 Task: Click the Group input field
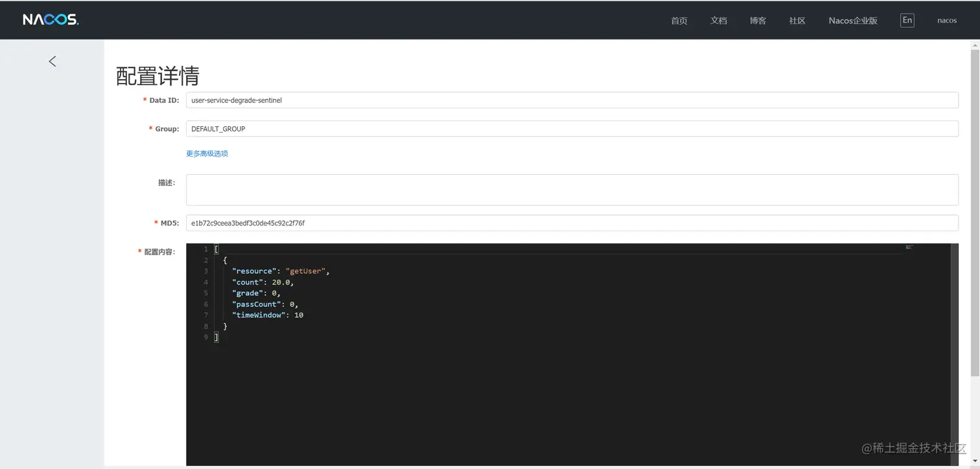pos(572,129)
